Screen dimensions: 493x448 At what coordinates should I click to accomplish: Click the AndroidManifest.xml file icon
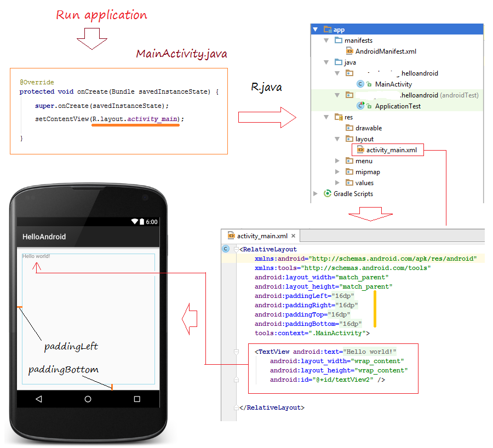pos(349,51)
